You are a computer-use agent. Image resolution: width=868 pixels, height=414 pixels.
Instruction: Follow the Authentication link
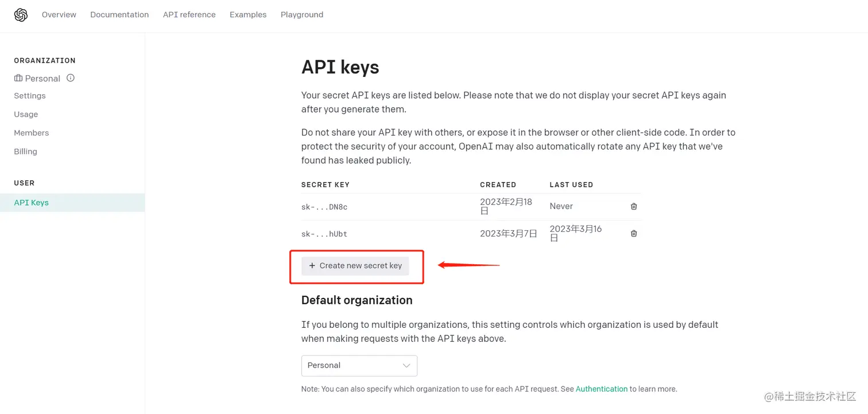pos(601,389)
